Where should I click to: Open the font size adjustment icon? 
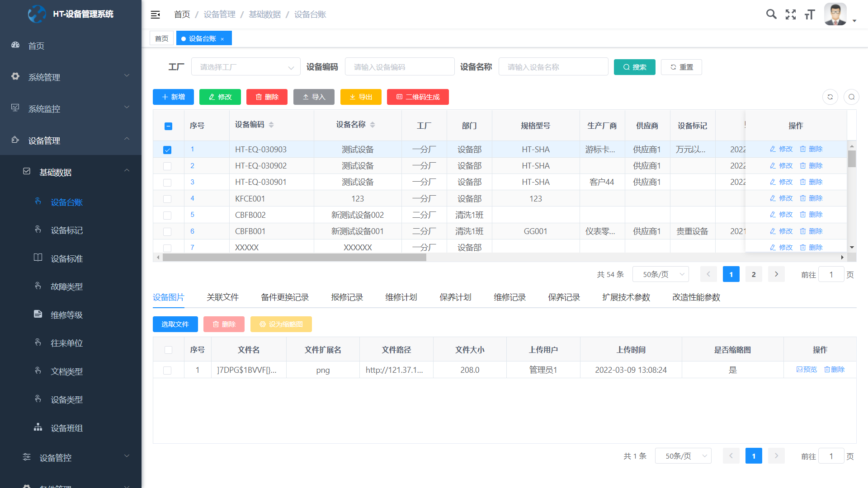point(810,14)
